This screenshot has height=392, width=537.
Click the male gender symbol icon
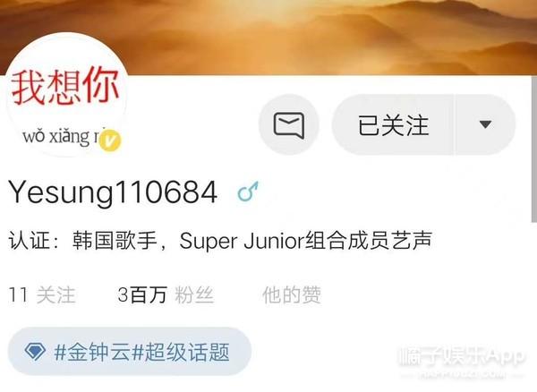(248, 192)
